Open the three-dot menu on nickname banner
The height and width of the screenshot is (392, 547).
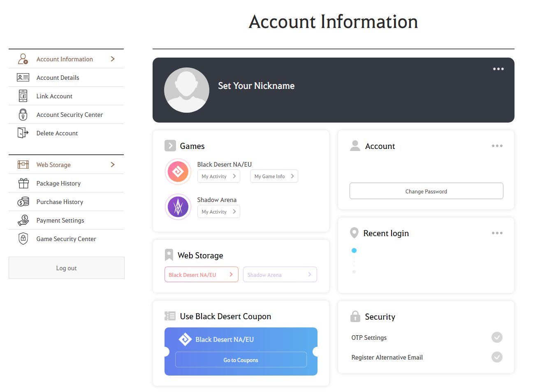pyautogui.click(x=498, y=69)
